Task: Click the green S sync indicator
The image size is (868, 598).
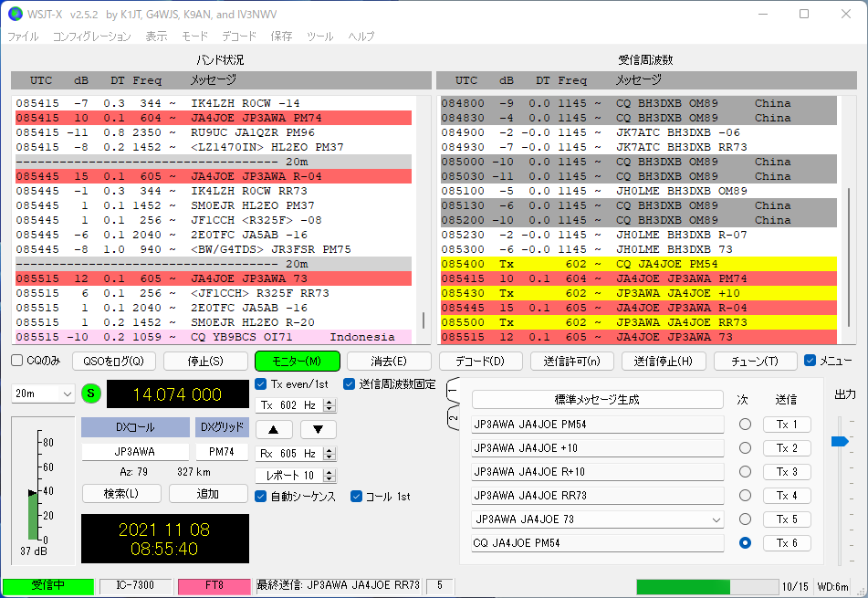Action: [90, 393]
